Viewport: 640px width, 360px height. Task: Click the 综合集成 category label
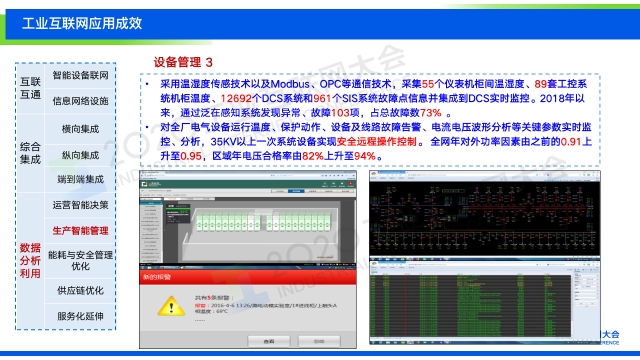coord(31,153)
